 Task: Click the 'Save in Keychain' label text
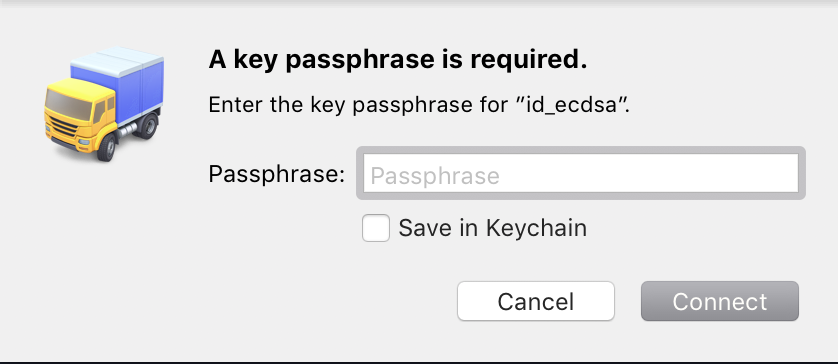[492, 228]
